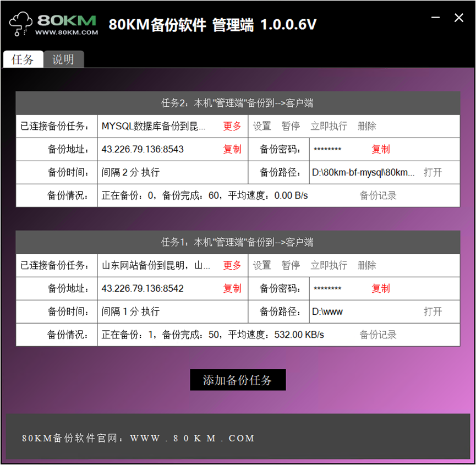Click the path text D:\www
Image resolution: width=476 pixels, height=465 pixels.
pos(327,311)
